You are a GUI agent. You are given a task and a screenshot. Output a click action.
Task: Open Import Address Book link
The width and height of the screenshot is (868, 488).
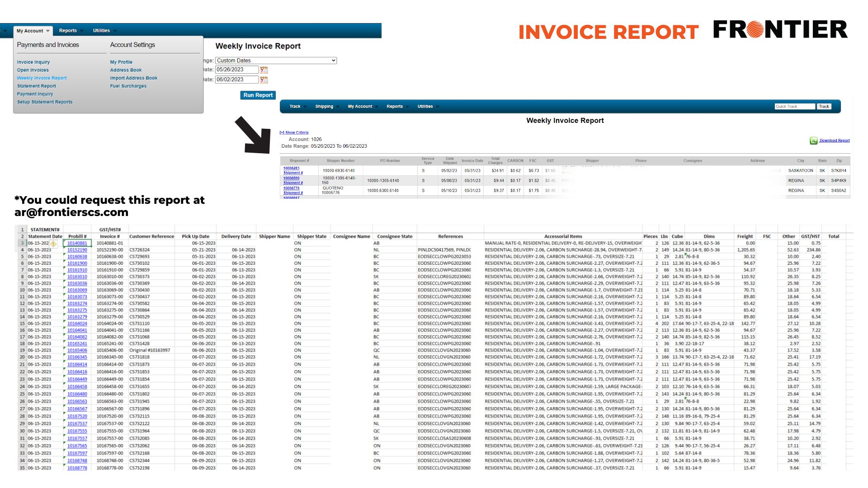coord(134,78)
